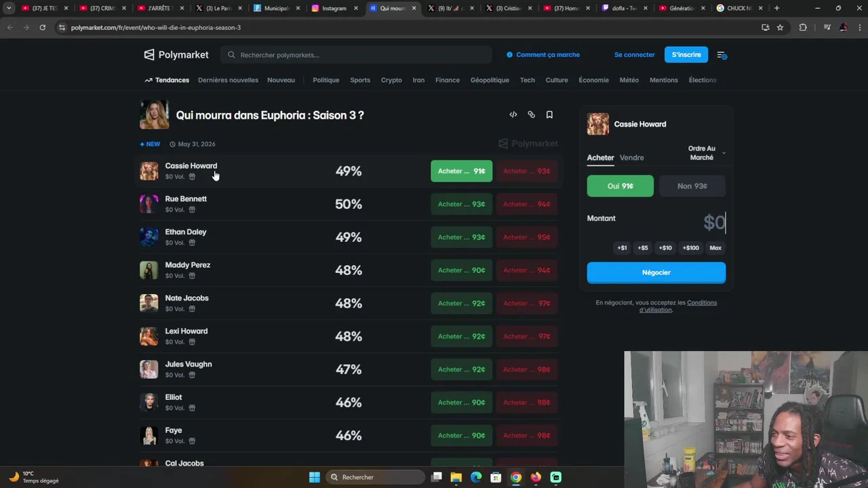Open Firefox from the taskbar
Viewport: 868px width, 488px height.
[x=536, y=477]
